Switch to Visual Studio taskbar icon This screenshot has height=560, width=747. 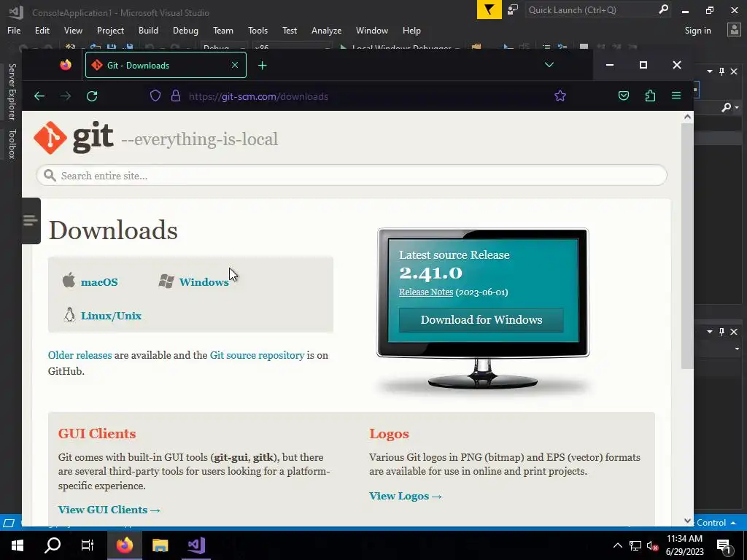click(x=196, y=545)
